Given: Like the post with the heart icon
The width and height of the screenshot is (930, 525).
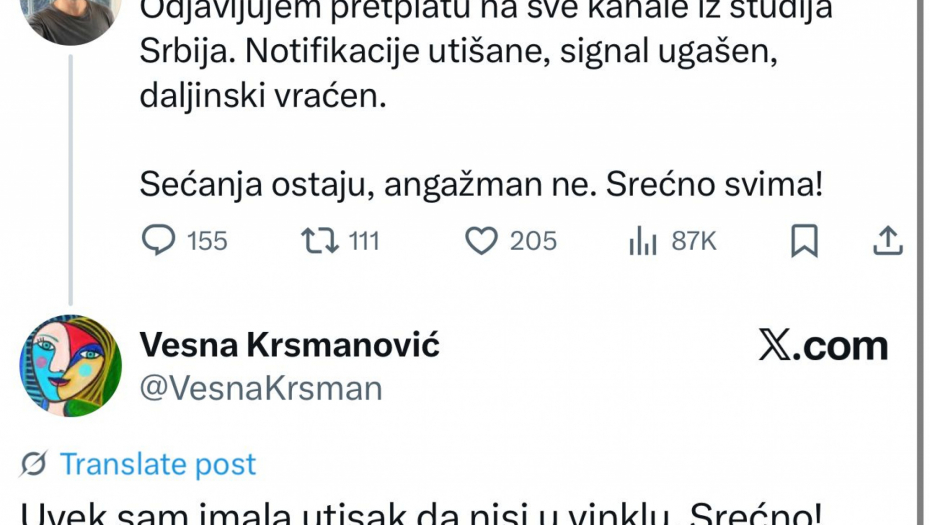Looking at the screenshot, I should 482,240.
